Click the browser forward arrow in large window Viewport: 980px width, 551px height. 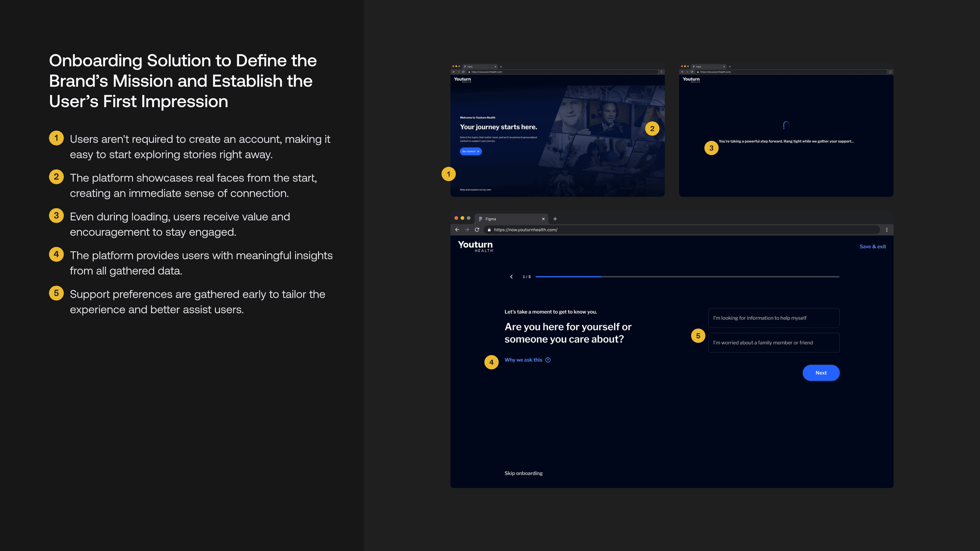click(467, 230)
